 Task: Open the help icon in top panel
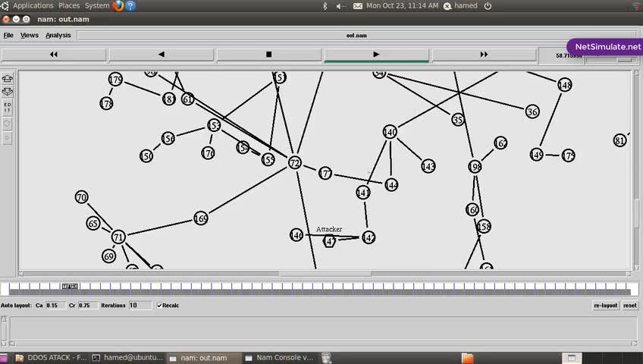130,6
